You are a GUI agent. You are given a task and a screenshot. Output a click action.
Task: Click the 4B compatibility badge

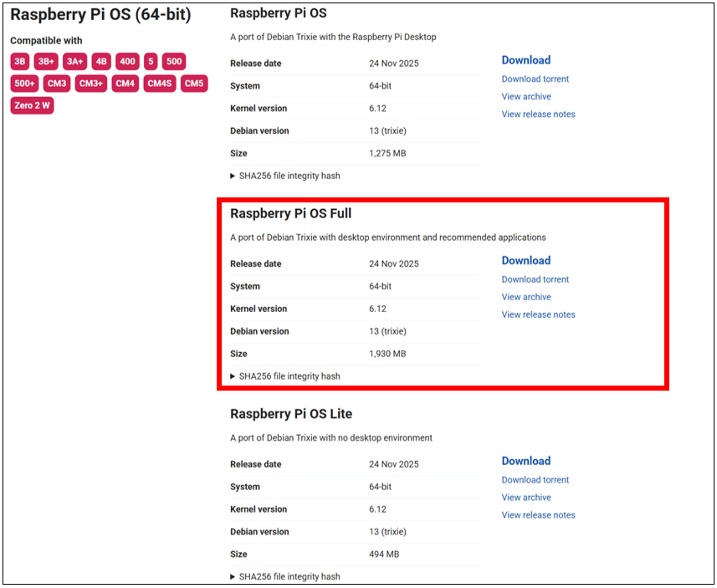[101, 61]
